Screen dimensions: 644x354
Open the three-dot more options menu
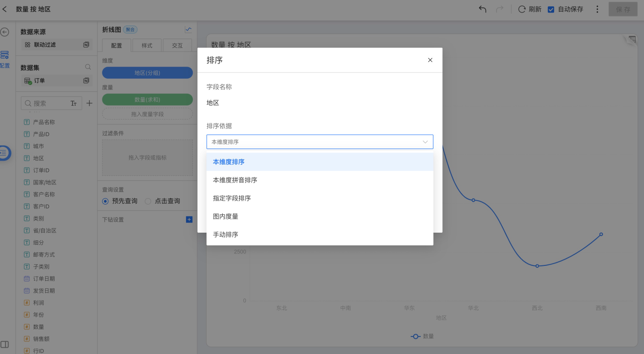pyautogui.click(x=597, y=9)
